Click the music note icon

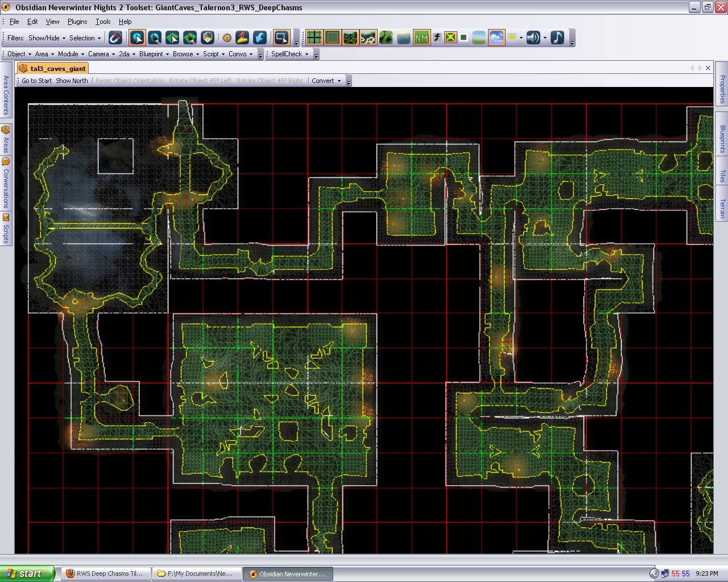(x=557, y=38)
